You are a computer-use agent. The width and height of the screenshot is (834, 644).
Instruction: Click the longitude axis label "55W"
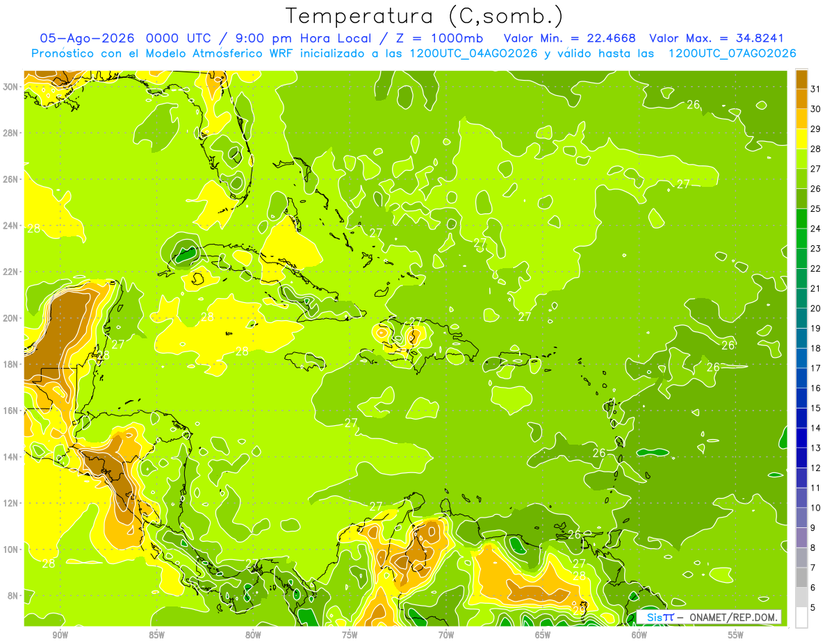pyautogui.click(x=736, y=635)
